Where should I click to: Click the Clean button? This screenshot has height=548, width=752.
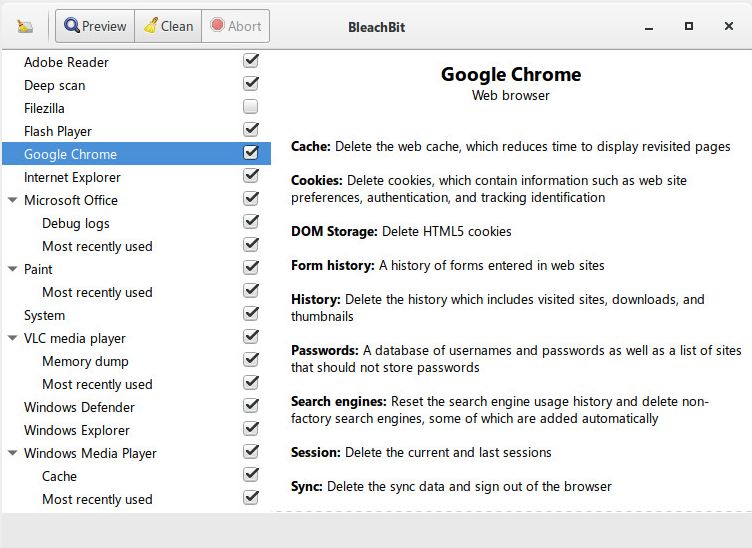pyautogui.click(x=168, y=26)
